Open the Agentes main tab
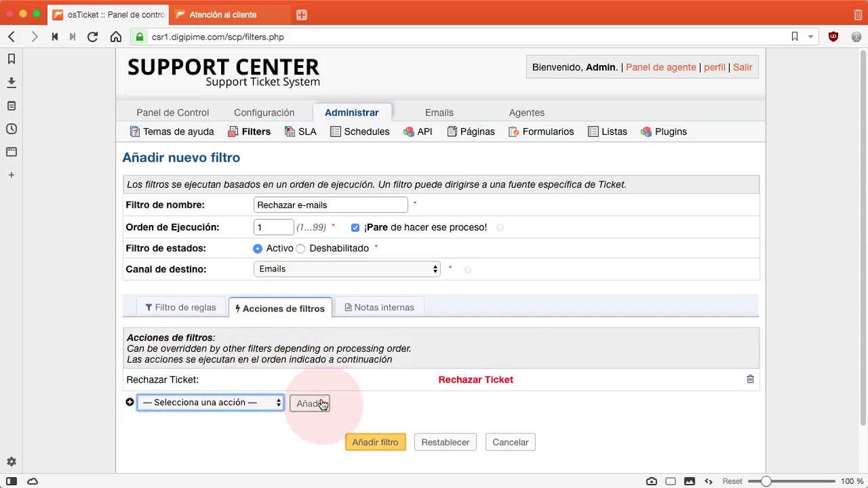The width and height of the screenshot is (868, 488). click(x=526, y=113)
